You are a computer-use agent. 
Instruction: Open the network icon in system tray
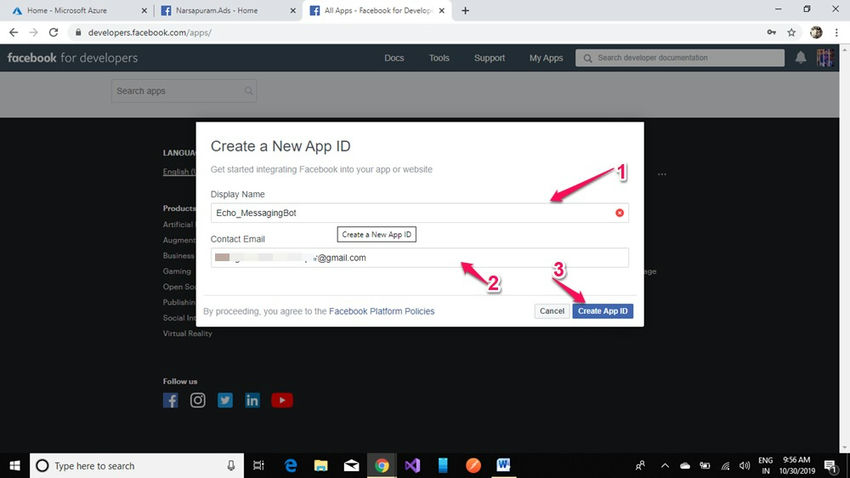point(725,466)
